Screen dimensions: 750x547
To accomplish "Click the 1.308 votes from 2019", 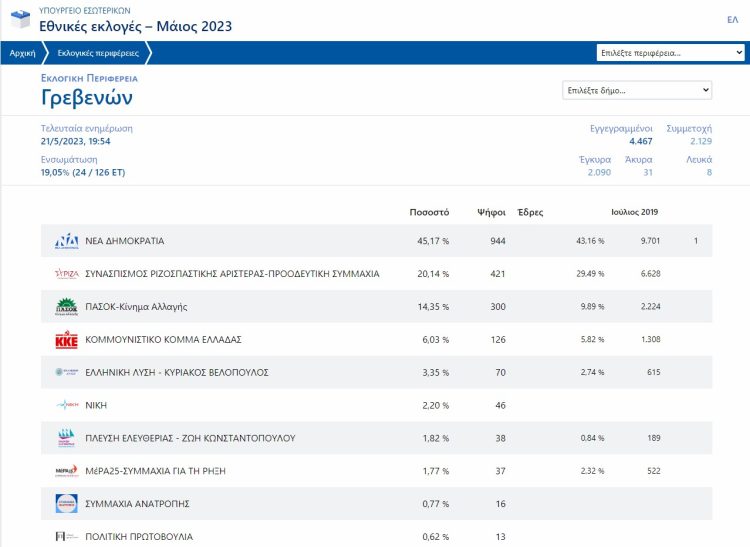I will coord(651,339).
